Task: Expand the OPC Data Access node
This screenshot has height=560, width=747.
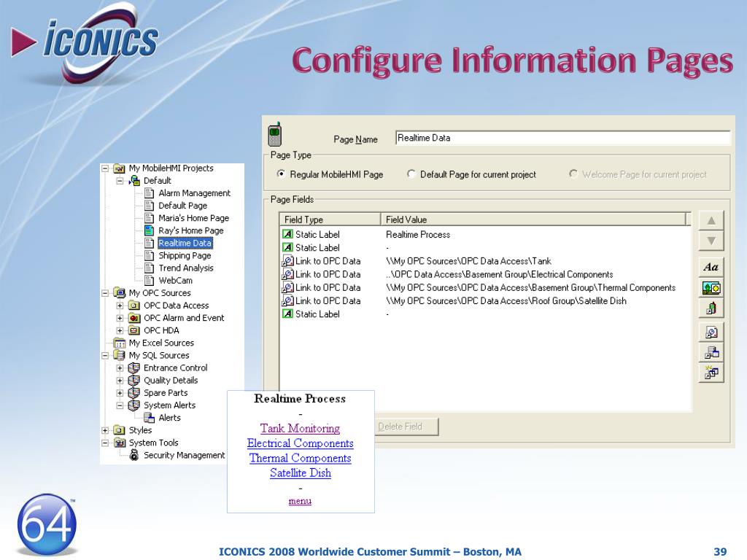Action: 120,306
